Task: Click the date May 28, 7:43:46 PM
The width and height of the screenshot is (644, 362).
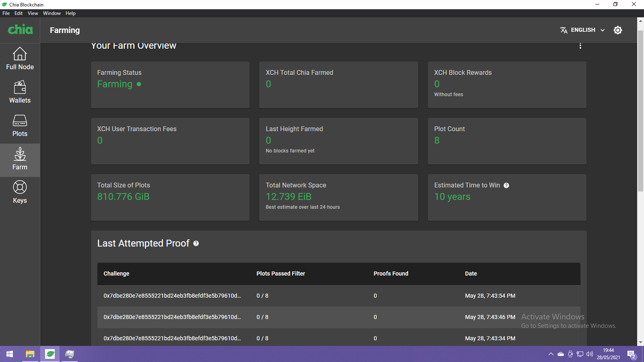Action: [490, 317]
